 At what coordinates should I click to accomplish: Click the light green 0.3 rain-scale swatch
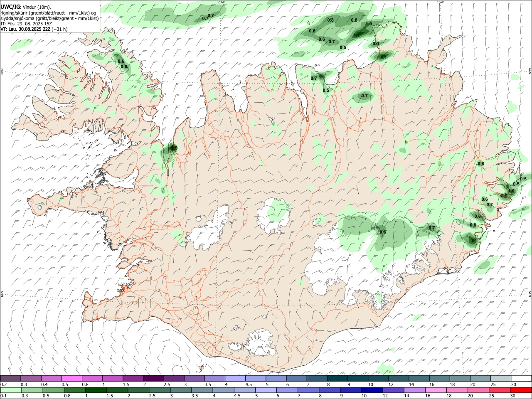(x=32, y=390)
